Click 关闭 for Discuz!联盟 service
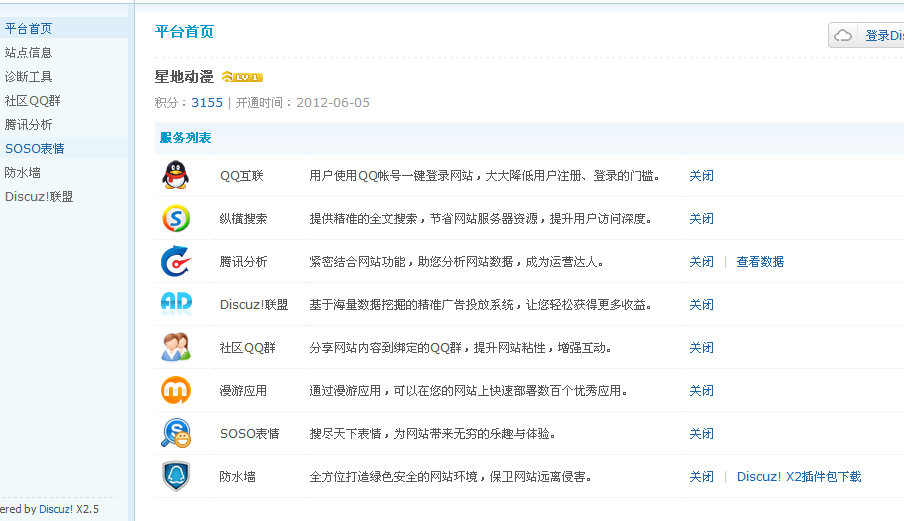This screenshot has width=904, height=521. [x=702, y=305]
